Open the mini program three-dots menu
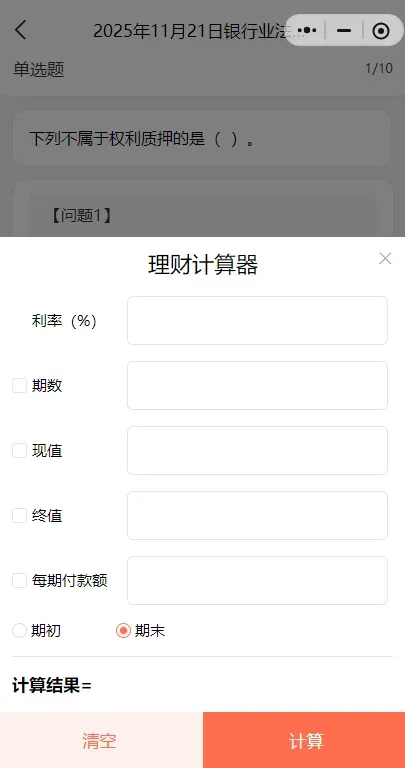Image resolution: width=405 pixels, height=768 pixels. click(x=307, y=30)
